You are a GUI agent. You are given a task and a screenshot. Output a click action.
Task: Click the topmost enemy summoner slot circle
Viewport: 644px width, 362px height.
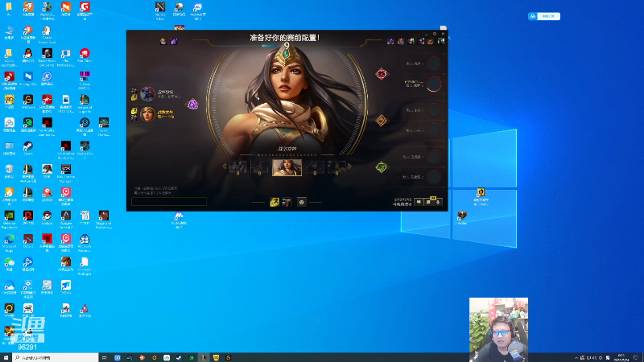pos(434,64)
